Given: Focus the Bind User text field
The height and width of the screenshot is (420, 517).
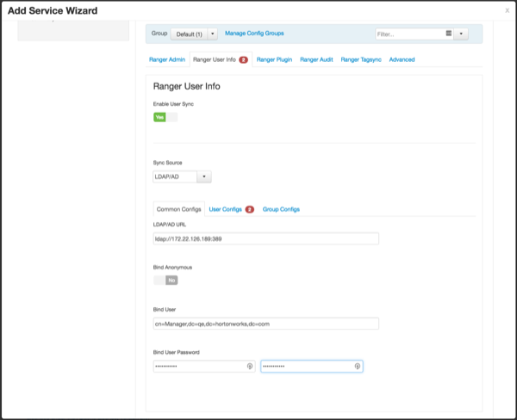Looking at the screenshot, I should (x=265, y=324).
